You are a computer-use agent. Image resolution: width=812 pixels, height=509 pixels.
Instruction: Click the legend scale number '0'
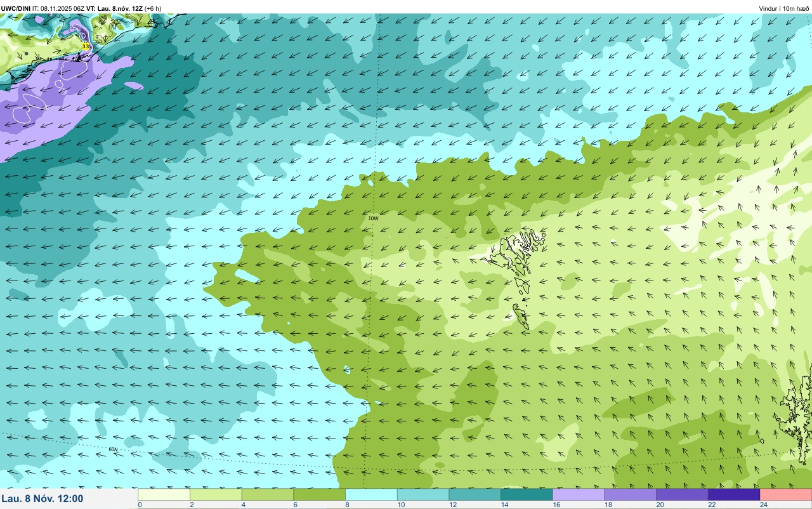point(140,505)
